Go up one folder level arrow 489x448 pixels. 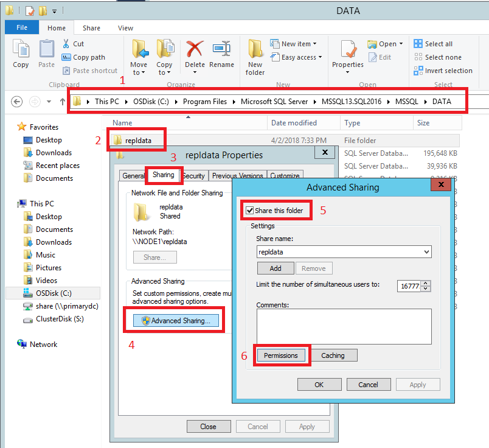[x=63, y=102]
